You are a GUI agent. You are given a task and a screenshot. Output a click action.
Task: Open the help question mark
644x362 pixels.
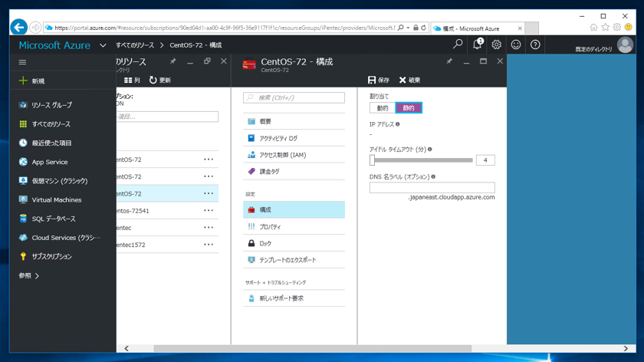coord(535,44)
